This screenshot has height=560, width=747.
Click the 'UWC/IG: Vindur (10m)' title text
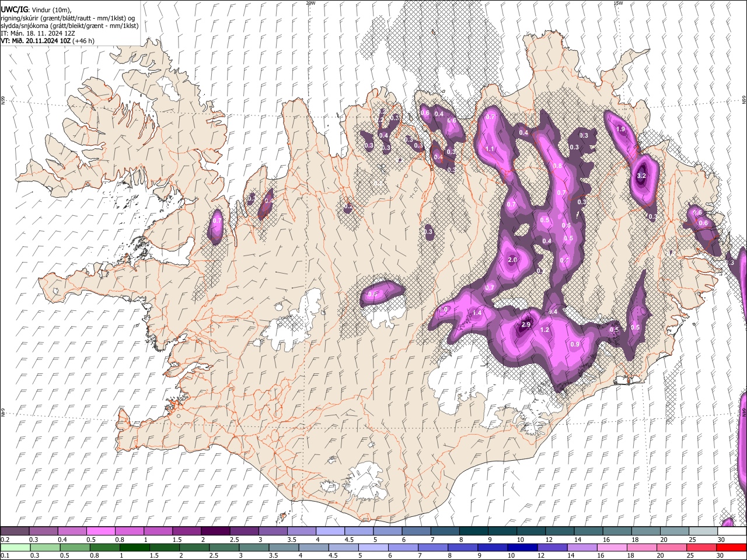point(36,10)
